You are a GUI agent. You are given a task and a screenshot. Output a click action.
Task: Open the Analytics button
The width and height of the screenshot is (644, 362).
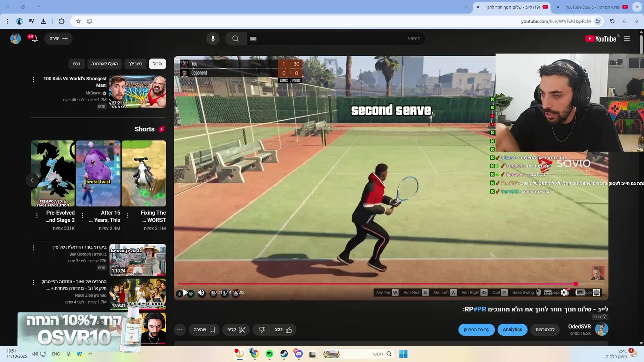(x=512, y=330)
